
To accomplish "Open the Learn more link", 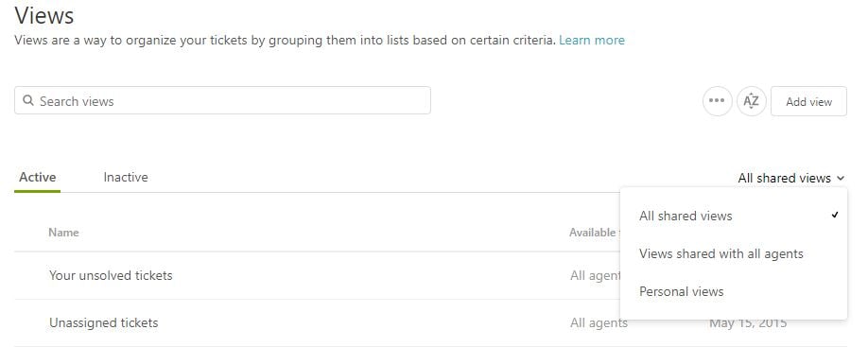I will coord(592,41).
